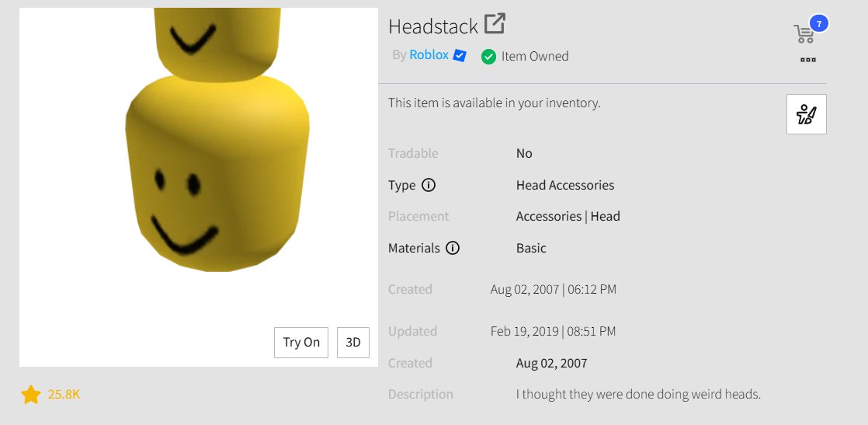868x425 pixels.
Task: Click the Accessories | Head placement value
Action: [568, 217]
